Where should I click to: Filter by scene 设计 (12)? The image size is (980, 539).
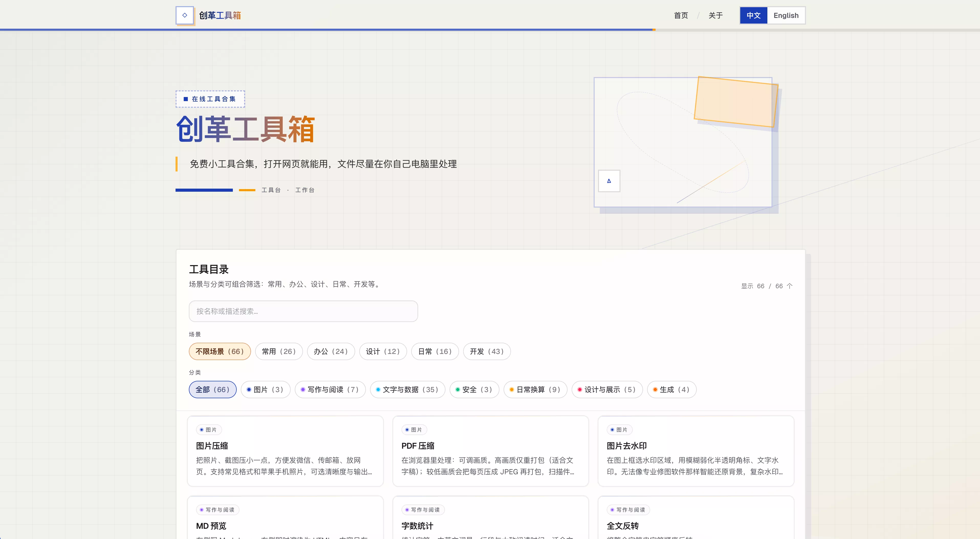point(383,351)
